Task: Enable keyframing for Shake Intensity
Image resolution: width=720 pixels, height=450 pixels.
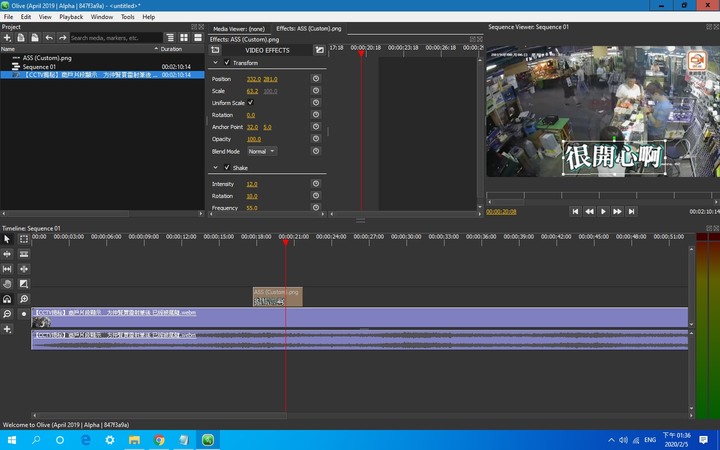Action: pos(316,184)
